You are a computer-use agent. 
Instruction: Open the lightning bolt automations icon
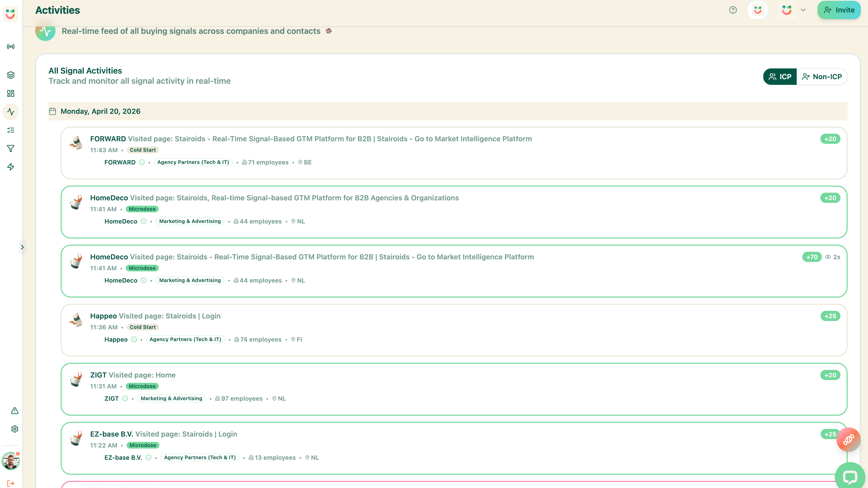point(11,167)
